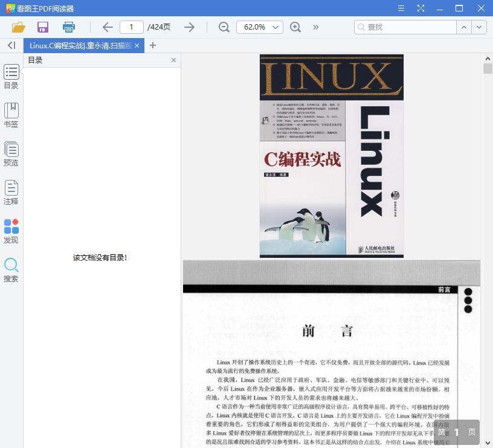The image size is (493, 448).
Task: Open the 书签 bookmarks sidebar panel
Action: point(11,115)
